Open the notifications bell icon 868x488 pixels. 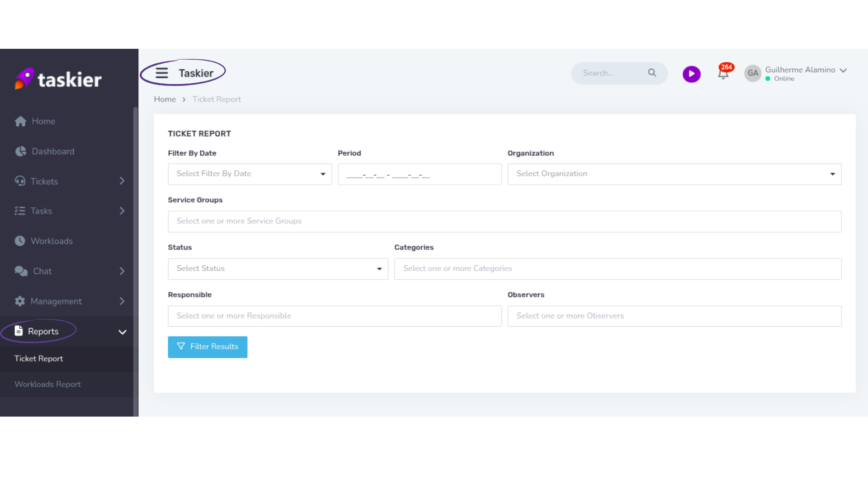tap(723, 74)
